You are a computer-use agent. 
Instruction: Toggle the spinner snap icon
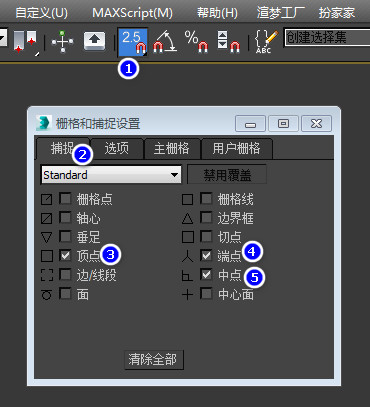click(229, 42)
